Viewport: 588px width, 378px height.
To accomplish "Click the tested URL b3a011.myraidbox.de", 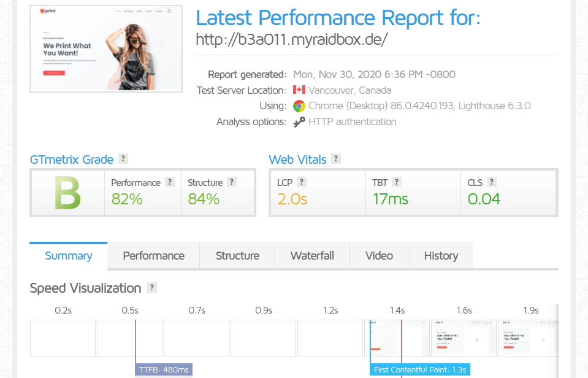I will [291, 39].
